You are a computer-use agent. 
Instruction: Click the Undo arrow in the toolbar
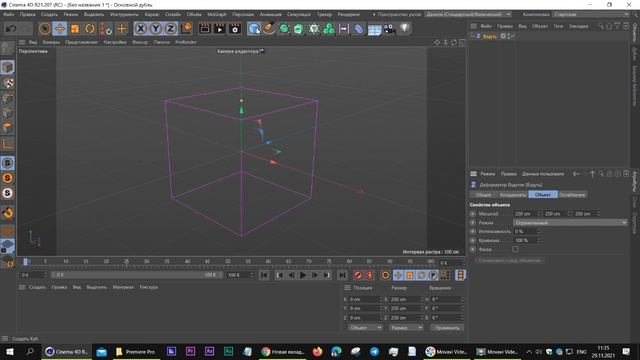[x=11, y=29]
